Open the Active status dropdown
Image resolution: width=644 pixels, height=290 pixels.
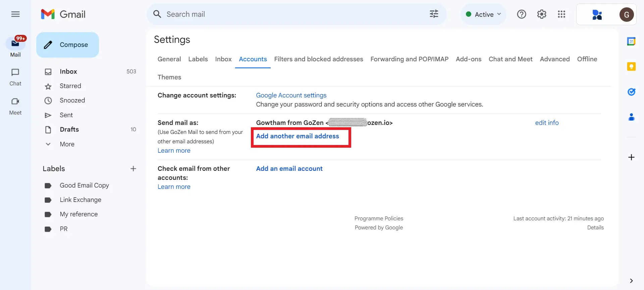(x=483, y=14)
